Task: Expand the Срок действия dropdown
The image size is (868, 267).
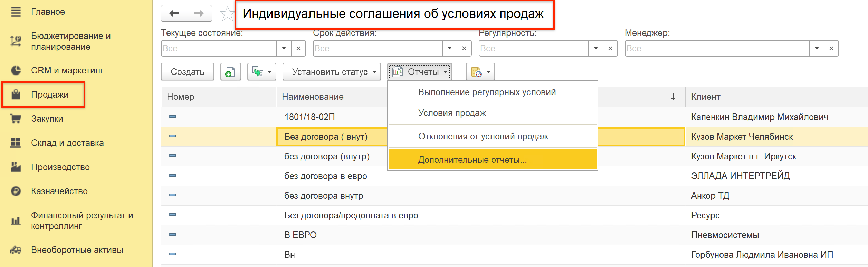Action: [450, 48]
